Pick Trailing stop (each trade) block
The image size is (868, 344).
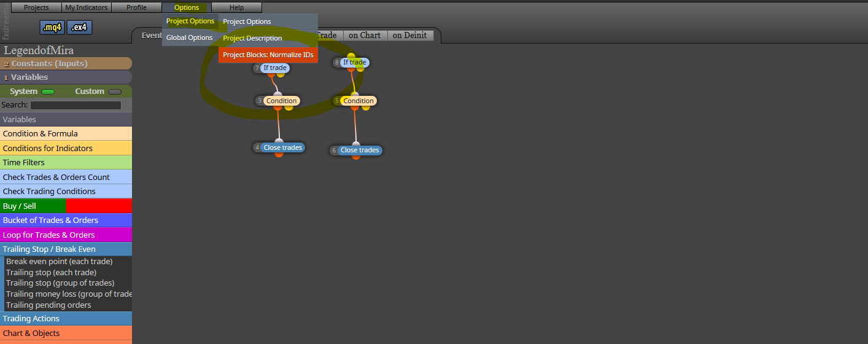pyautogui.click(x=52, y=273)
